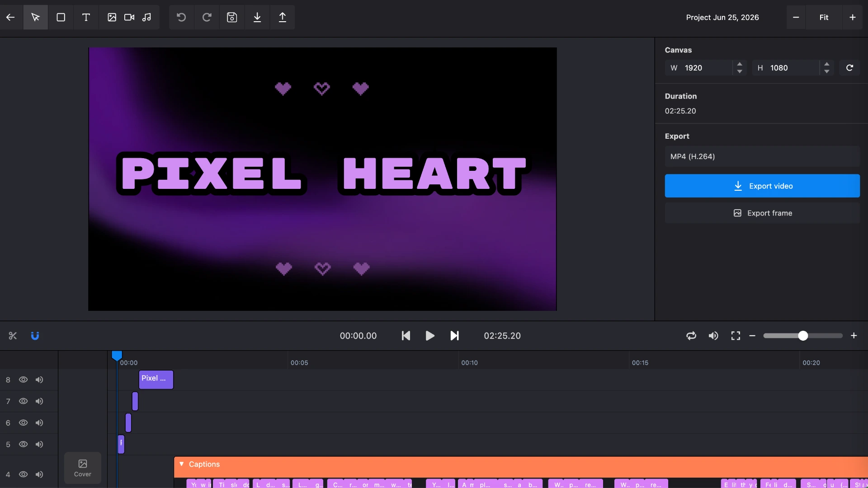Collapse the Captions group triangle
The height and width of the screenshot is (488, 868).
click(181, 464)
